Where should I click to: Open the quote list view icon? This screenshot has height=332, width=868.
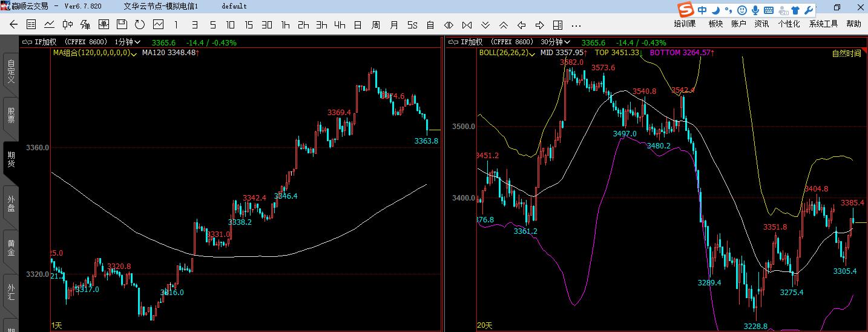pos(31,25)
